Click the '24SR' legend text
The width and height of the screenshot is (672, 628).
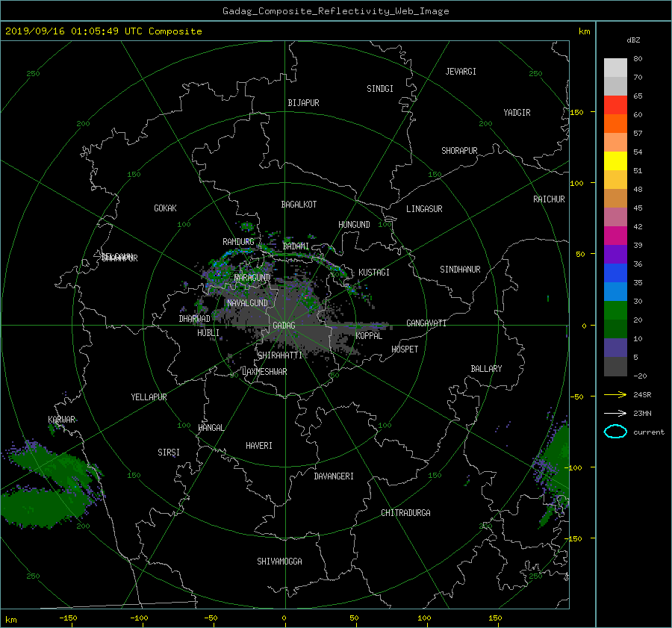coord(642,395)
